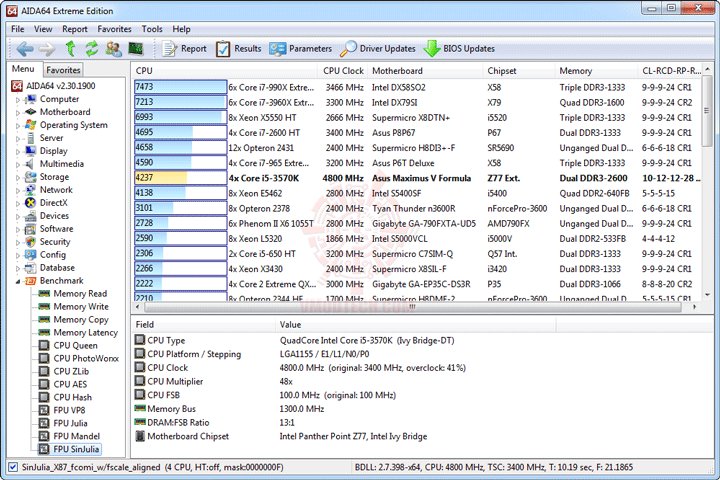
Task: Select the Database icon in tree
Action: pos(30,268)
